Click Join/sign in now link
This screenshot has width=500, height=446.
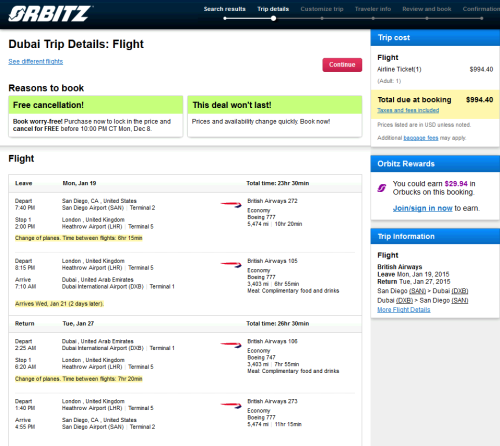click(422, 208)
